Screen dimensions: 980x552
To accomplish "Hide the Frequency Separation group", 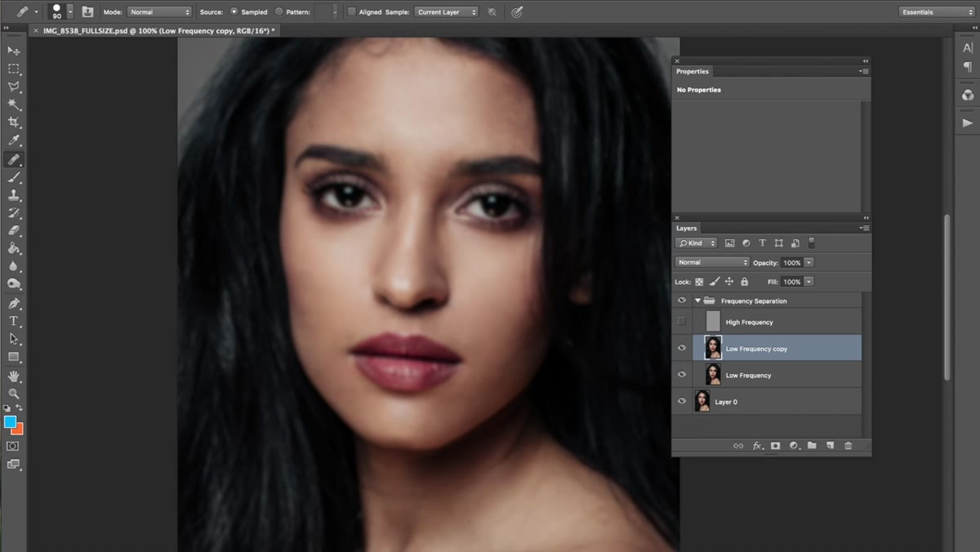I will [682, 300].
